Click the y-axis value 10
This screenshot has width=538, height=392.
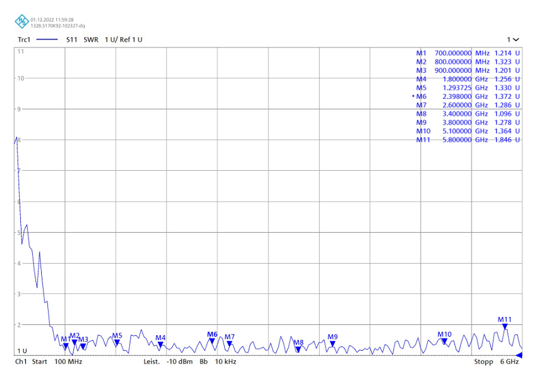(x=21, y=78)
